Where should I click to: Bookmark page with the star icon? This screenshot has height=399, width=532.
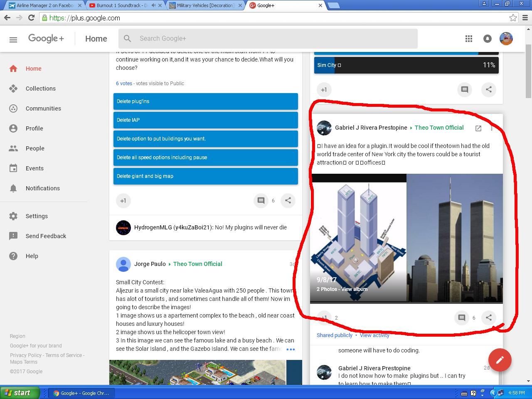[x=513, y=17]
